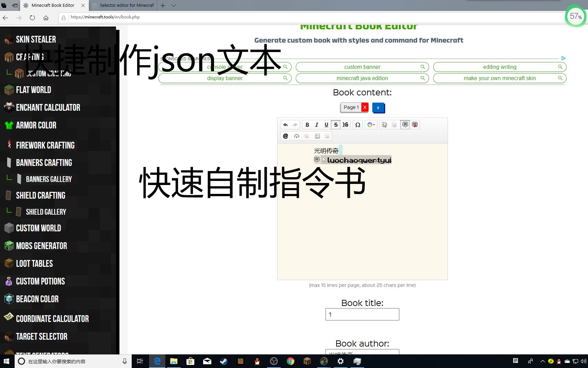The image size is (588, 368).
Task: Open the Windows Start menu
Action: click(x=7, y=361)
